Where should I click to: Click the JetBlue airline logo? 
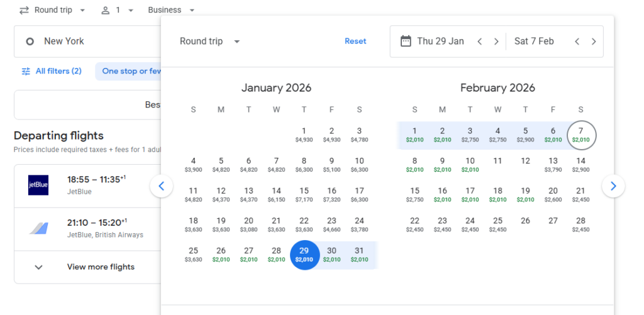pyautogui.click(x=38, y=185)
